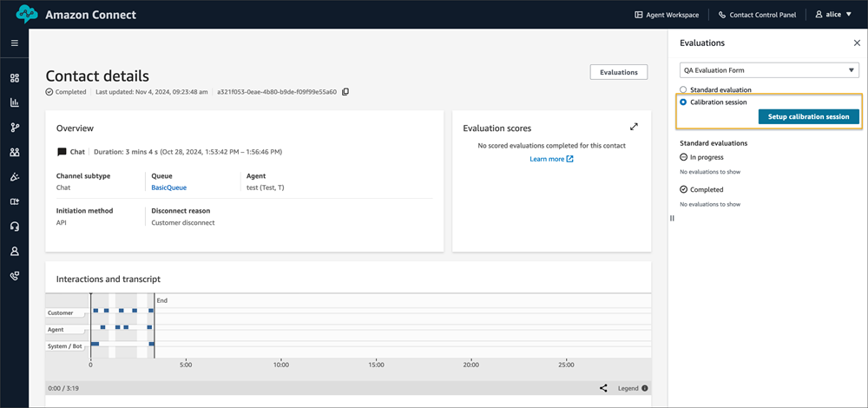Copy the contact ID to clipboard
Image resolution: width=868 pixels, height=408 pixels.
[x=345, y=92]
